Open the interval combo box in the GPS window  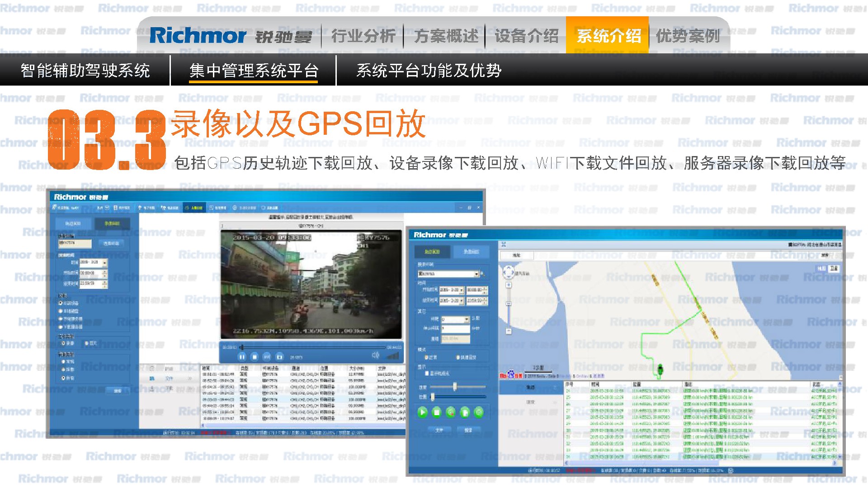(x=456, y=319)
